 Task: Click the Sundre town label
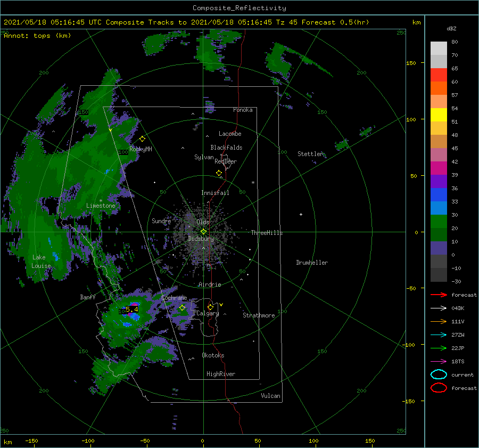[x=161, y=221]
